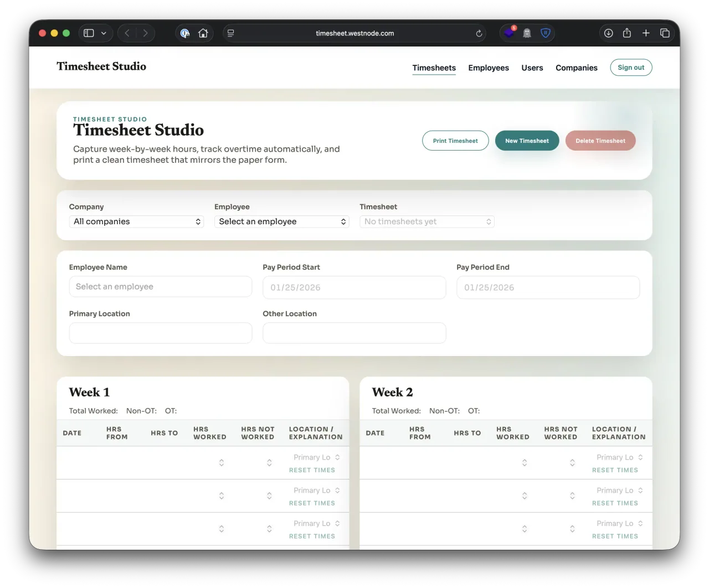This screenshot has height=588, width=709.
Task: Open the No timesheets yet dropdown
Action: (x=427, y=221)
